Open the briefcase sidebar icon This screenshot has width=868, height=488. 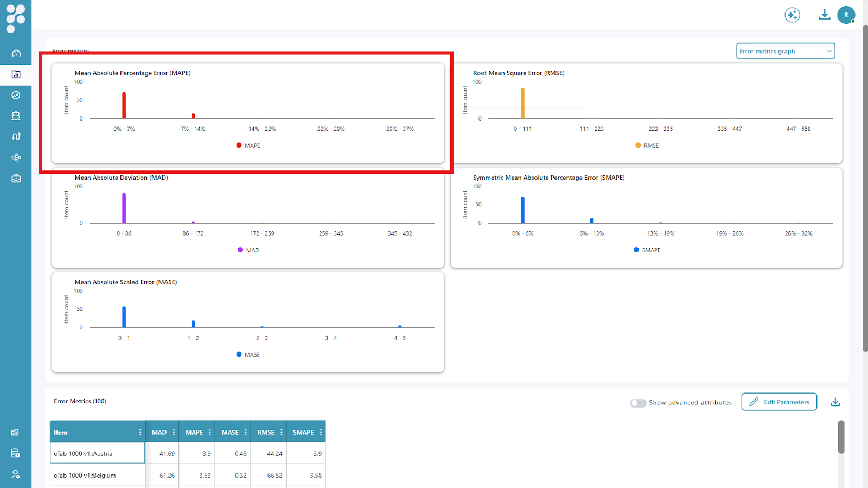[16, 179]
